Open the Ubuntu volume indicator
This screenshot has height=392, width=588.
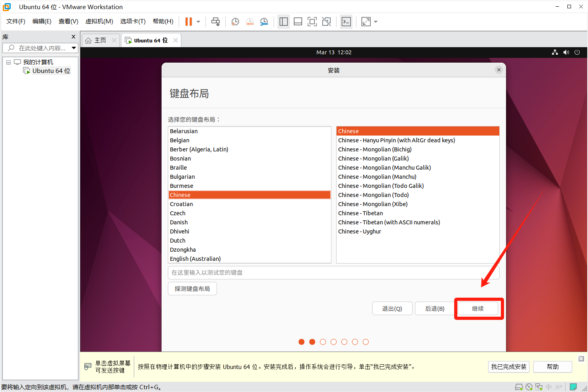click(x=566, y=52)
